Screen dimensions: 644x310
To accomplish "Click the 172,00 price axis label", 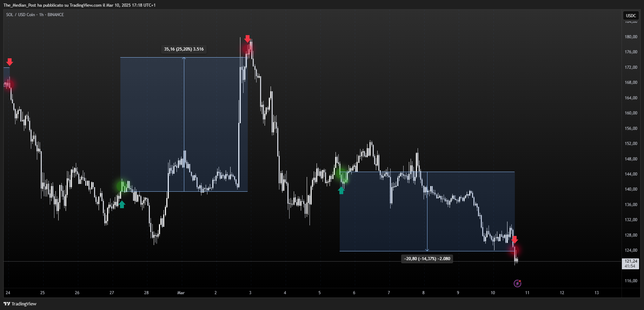I will (x=631, y=67).
